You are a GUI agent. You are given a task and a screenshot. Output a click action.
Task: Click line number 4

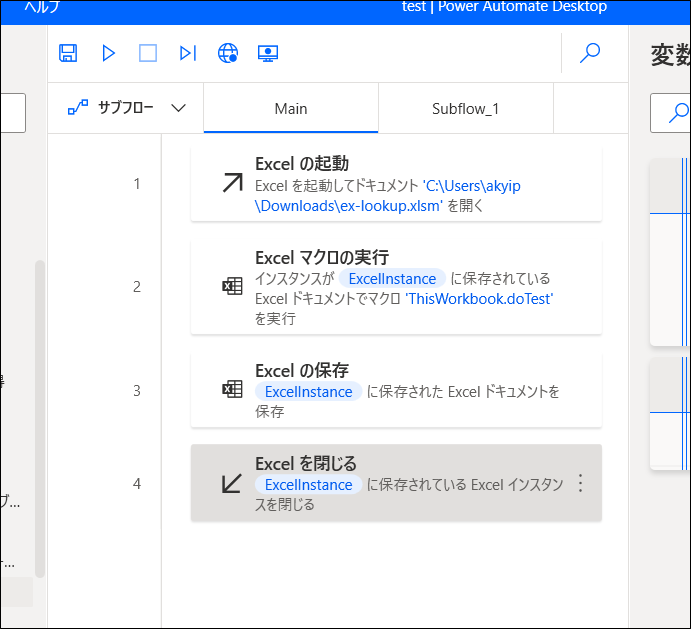(137, 484)
